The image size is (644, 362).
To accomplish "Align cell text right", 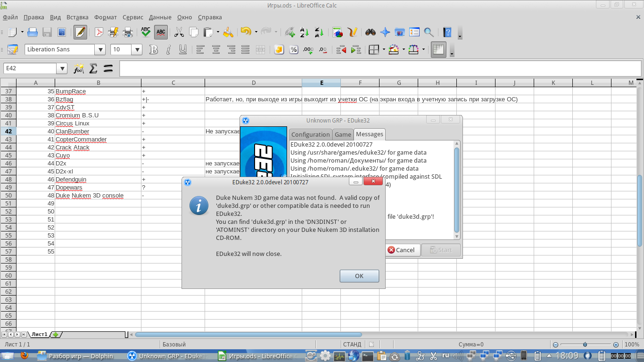I will pyautogui.click(x=231, y=49).
